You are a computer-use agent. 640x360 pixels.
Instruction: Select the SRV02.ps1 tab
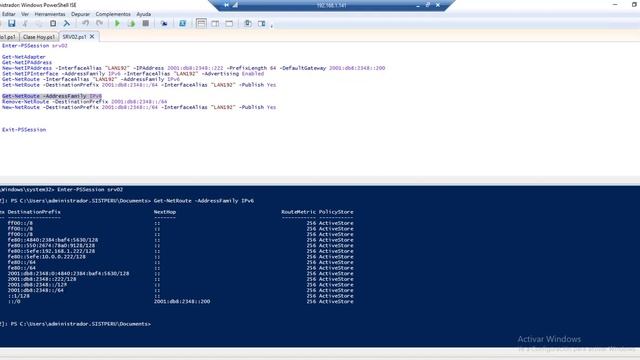(74, 37)
